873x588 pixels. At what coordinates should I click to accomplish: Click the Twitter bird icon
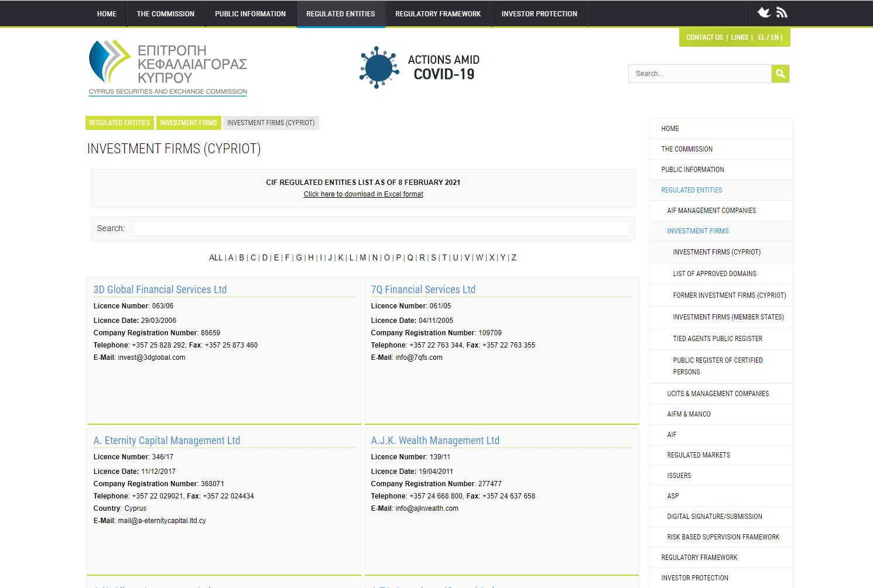click(764, 13)
